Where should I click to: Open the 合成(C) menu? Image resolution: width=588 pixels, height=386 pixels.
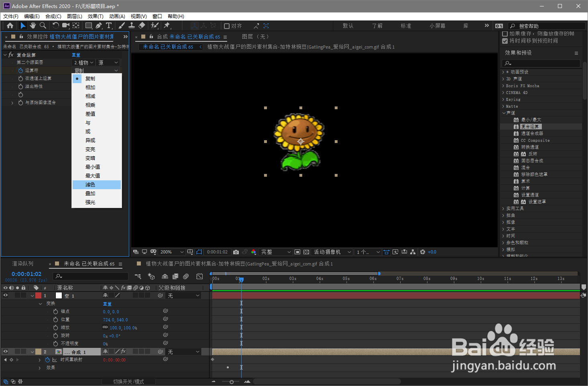point(53,16)
